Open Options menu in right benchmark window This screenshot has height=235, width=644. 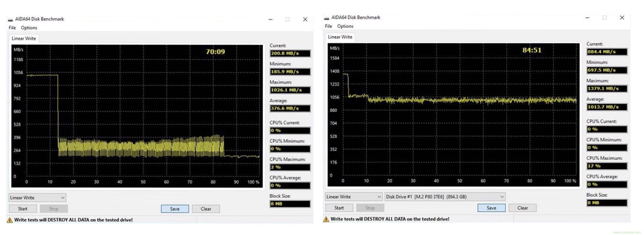click(x=345, y=26)
